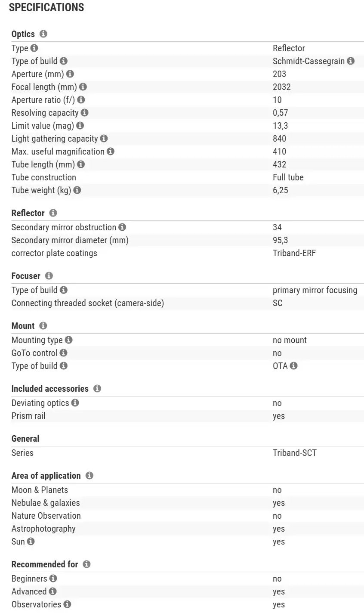Open info icon next to Reflector heading

pos(53,213)
